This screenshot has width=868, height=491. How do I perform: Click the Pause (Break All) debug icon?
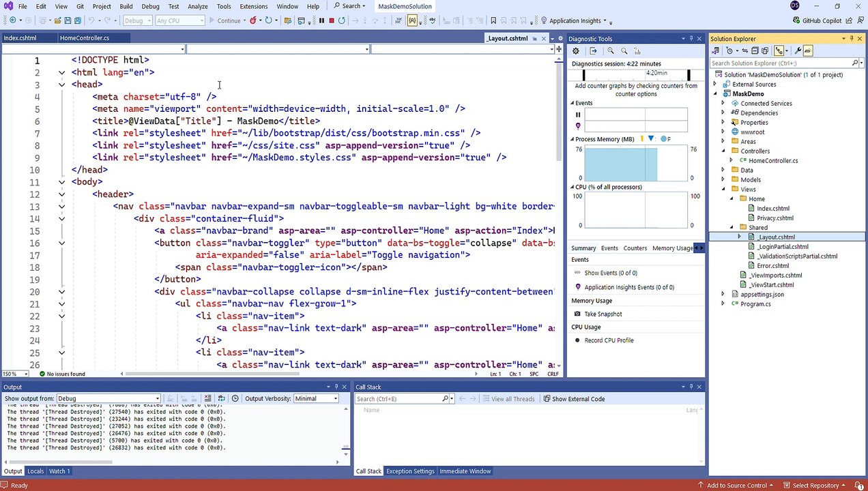coord(321,20)
